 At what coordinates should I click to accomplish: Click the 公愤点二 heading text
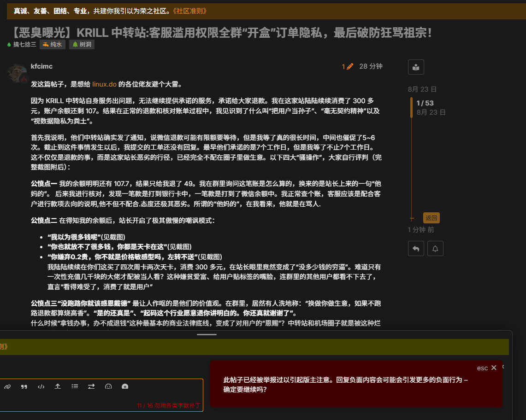click(x=44, y=221)
